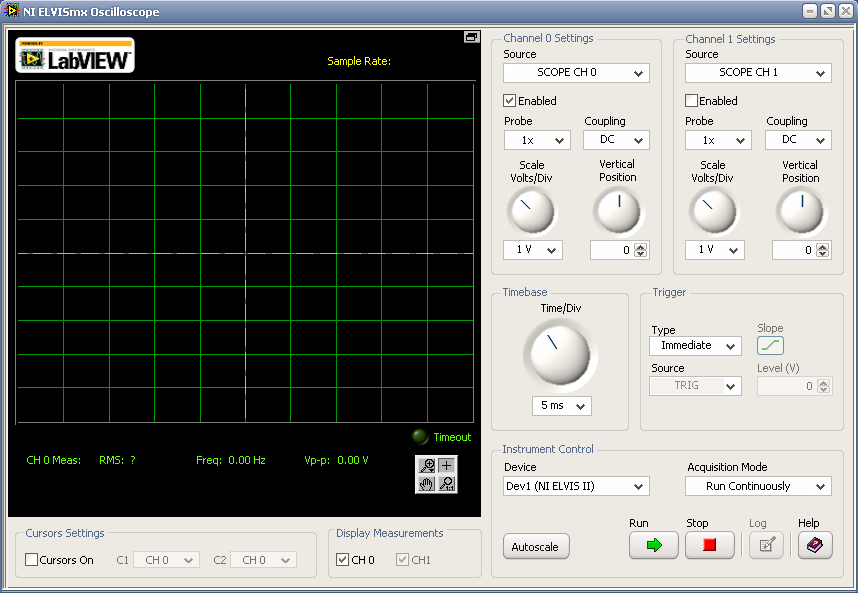
Task: Click Channel 1 Vertical Position value field
Action: tap(793, 250)
